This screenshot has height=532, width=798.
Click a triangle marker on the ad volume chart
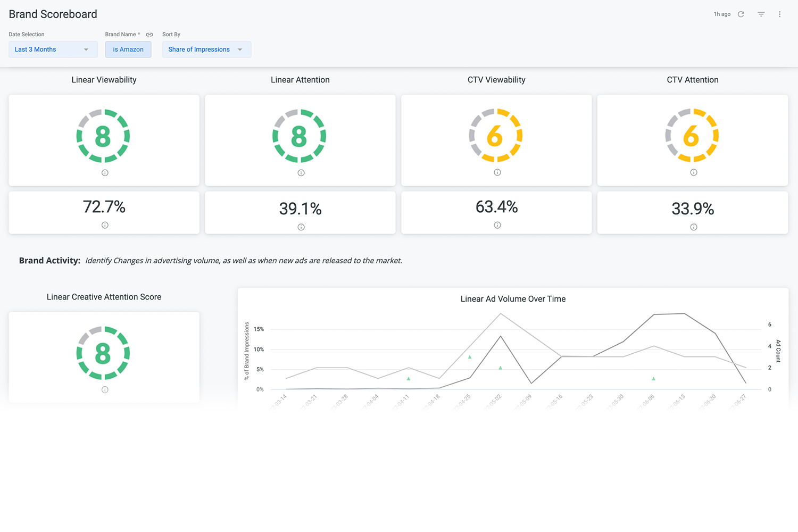[x=470, y=356]
